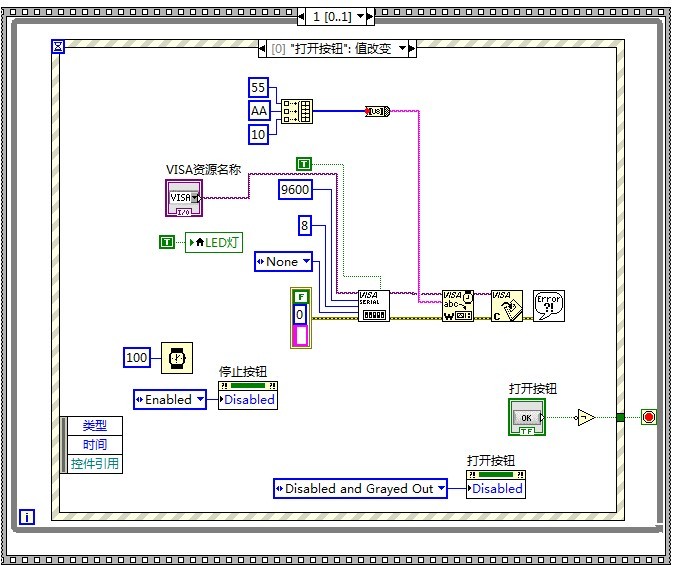The image size is (676, 565).
Task: Select the Simple Error Handler icon
Action: [x=548, y=305]
